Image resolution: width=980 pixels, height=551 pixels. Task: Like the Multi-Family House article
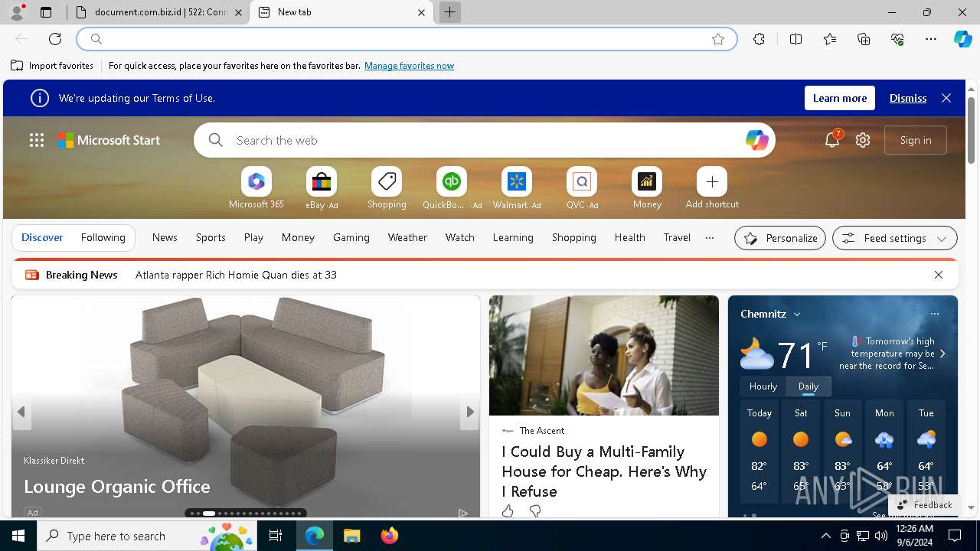click(x=508, y=510)
